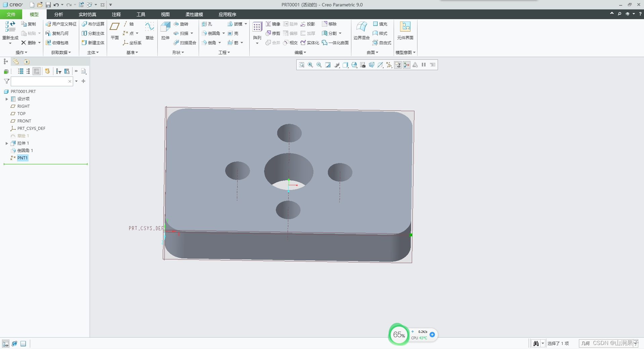This screenshot has height=349, width=644.
Task: Click the Refit zoom icon in view toolbar
Action: click(x=301, y=65)
